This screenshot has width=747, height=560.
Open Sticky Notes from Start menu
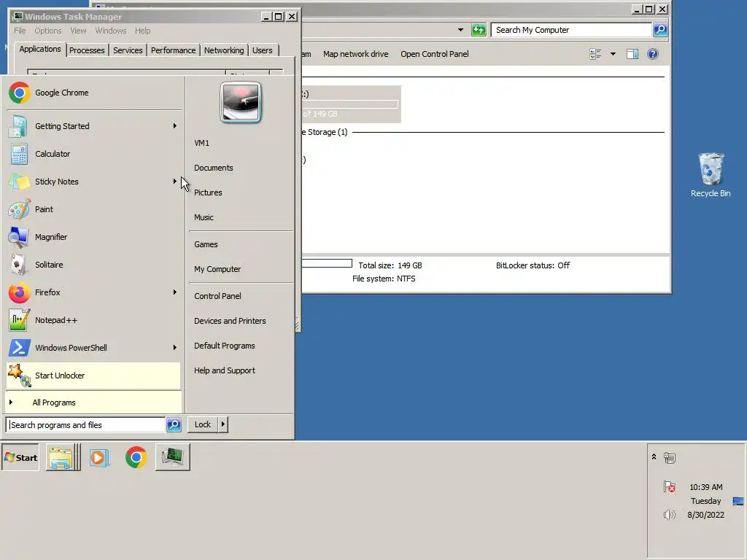[94, 182]
